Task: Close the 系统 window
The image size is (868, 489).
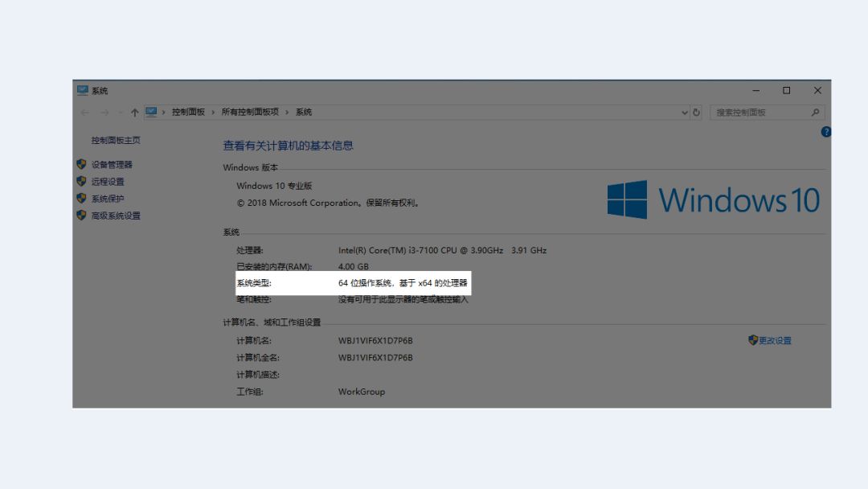Action: pyautogui.click(x=817, y=90)
